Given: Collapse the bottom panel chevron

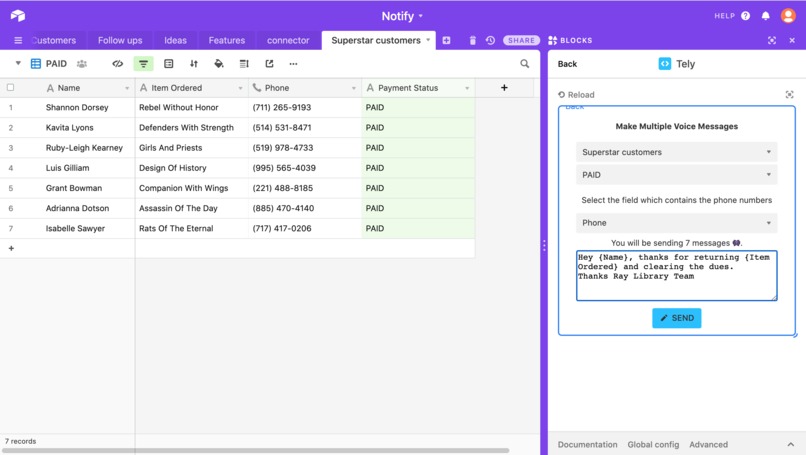Looking at the screenshot, I should 791,444.
